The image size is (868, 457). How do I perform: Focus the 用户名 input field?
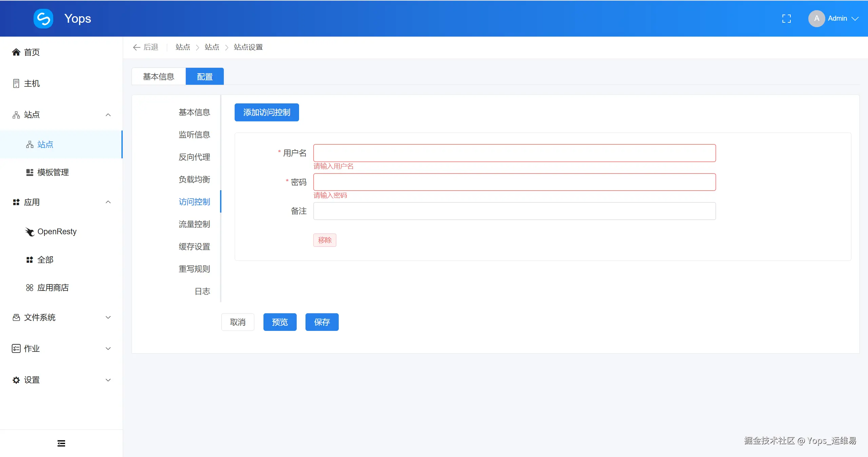[515, 153]
